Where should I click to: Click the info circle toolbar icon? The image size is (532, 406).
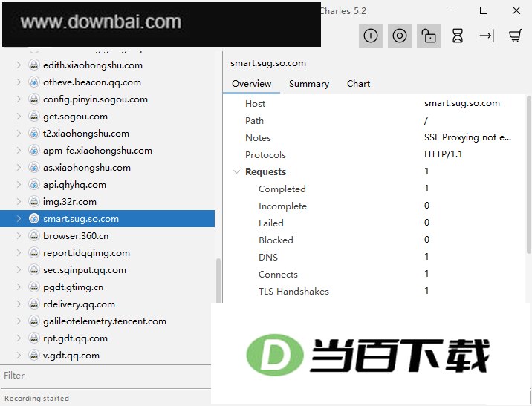click(371, 36)
